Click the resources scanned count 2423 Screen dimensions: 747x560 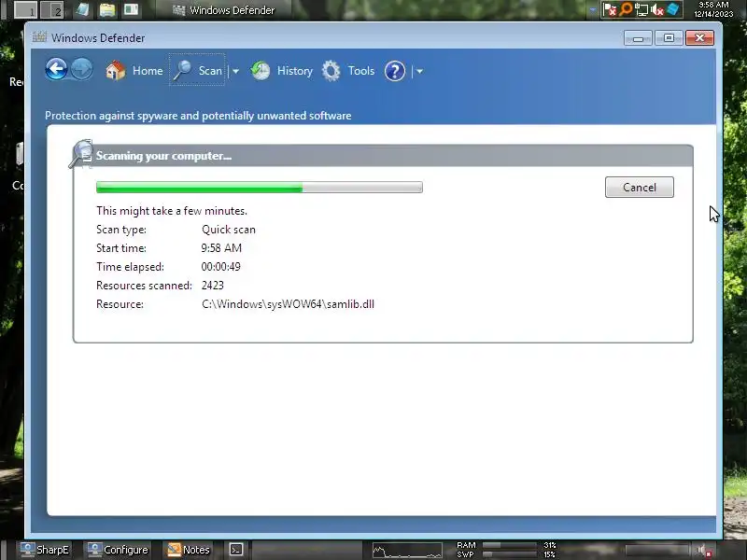click(x=213, y=286)
